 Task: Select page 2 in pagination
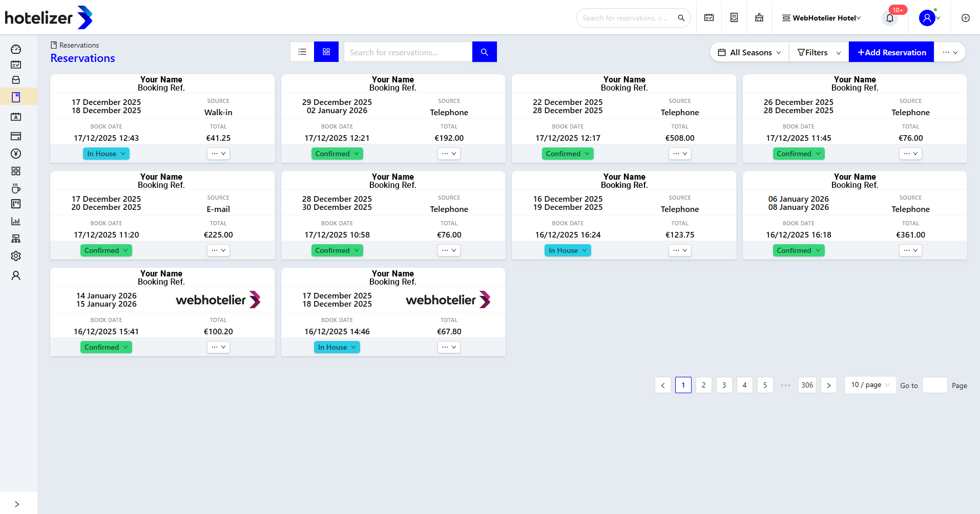point(703,385)
